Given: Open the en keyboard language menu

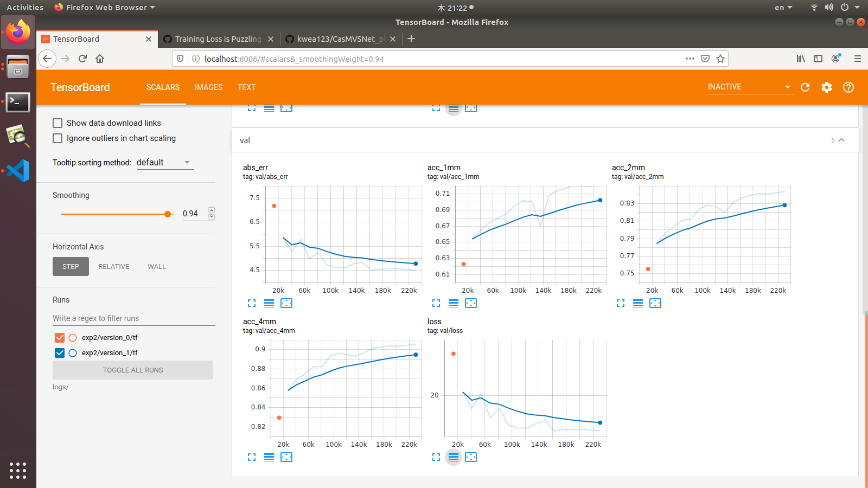Looking at the screenshot, I should pos(783,8).
